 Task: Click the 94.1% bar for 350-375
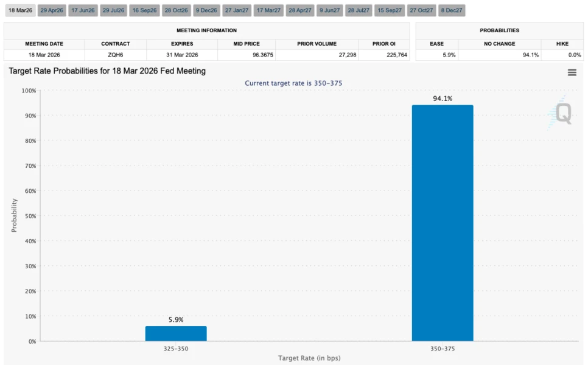click(443, 223)
